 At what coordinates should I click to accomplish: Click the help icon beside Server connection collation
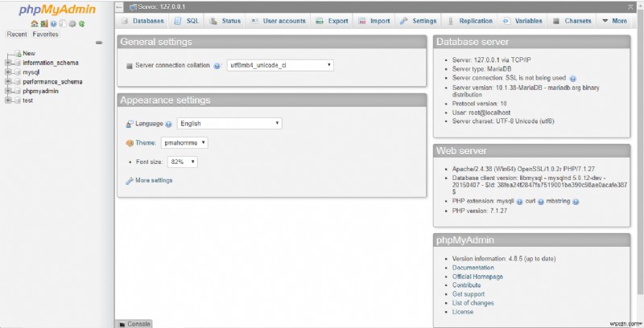pos(218,65)
